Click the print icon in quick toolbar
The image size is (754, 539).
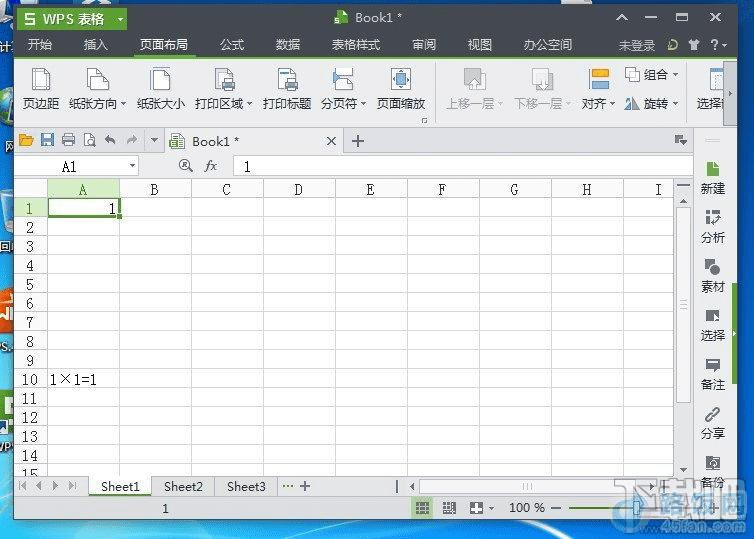pyautogui.click(x=68, y=140)
